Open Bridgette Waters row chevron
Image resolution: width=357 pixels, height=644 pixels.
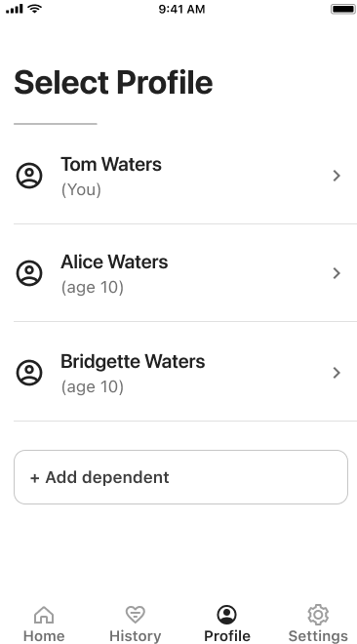337,373
